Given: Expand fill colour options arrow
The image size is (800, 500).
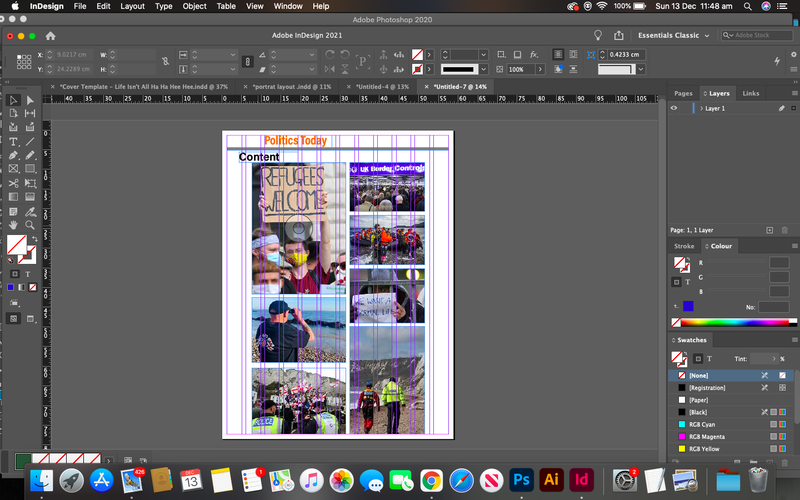Looking at the screenshot, I should coord(430,55).
